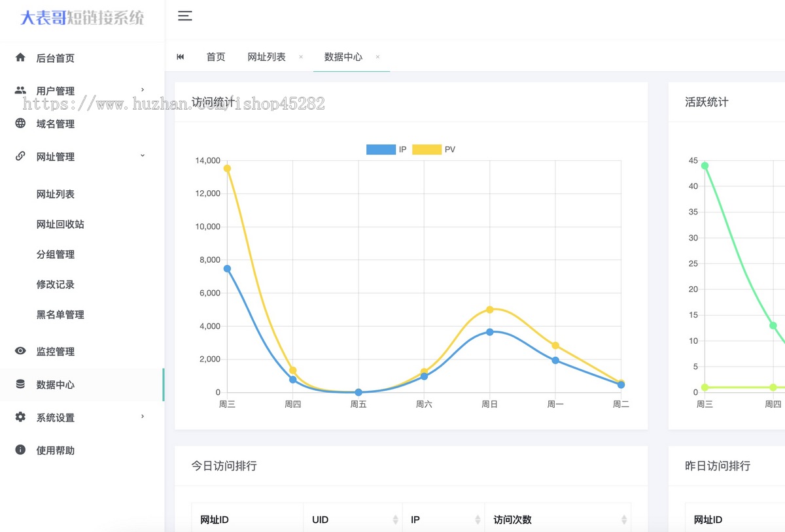Close the 网址列表 tab
This screenshot has height=532, width=785.
301,57
